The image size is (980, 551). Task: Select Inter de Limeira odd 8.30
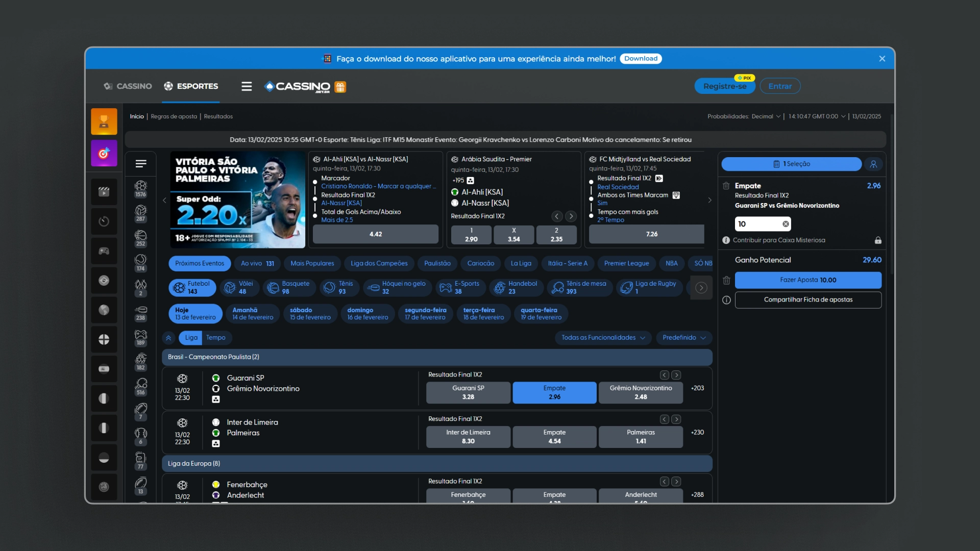[x=468, y=437]
